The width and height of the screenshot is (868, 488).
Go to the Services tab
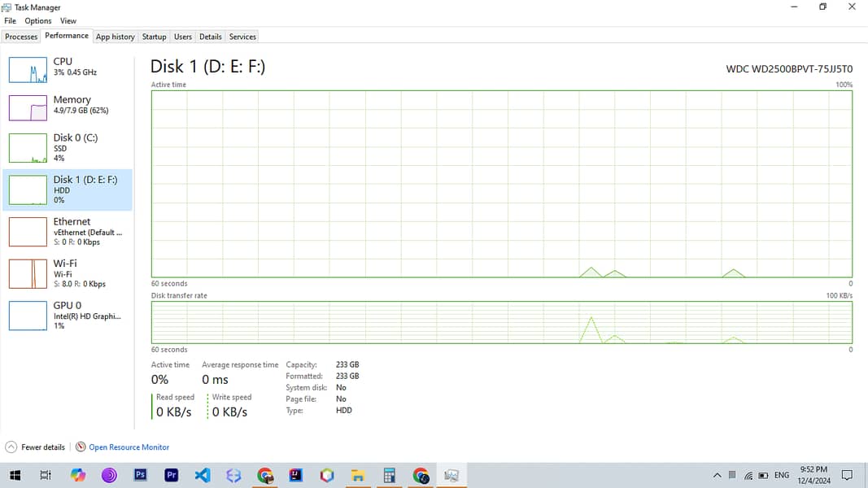(x=242, y=37)
